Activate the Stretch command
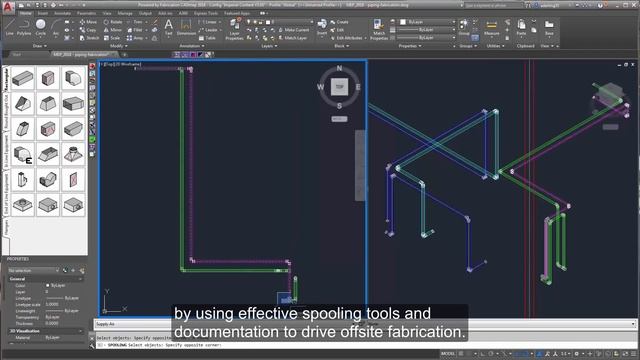The height and width of the screenshot is (360, 640). pyautogui.click(x=89, y=38)
